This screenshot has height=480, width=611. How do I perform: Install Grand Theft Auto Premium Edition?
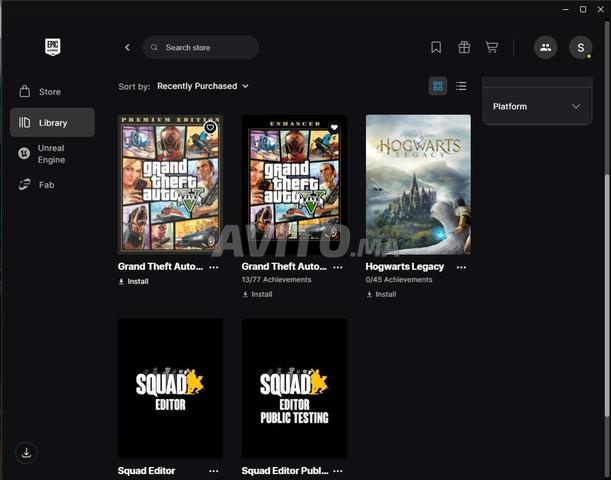coord(133,281)
